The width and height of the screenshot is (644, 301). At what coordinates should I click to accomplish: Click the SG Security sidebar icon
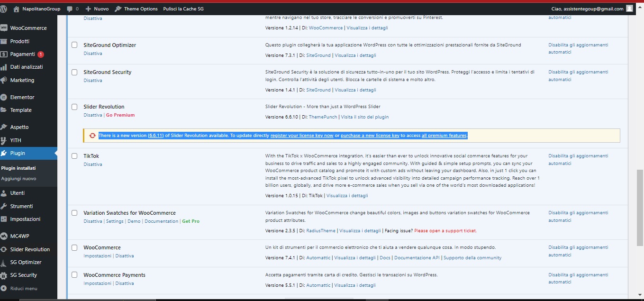(4, 275)
